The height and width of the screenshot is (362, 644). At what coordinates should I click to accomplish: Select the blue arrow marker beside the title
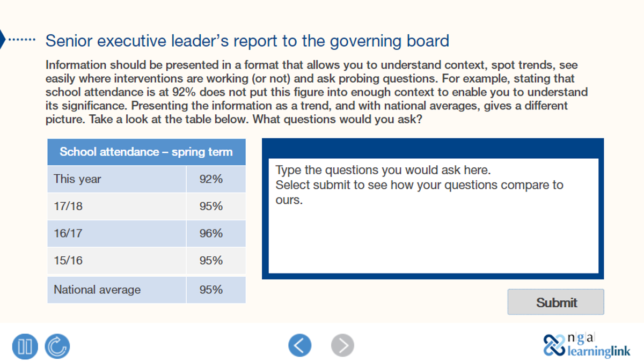4,39
